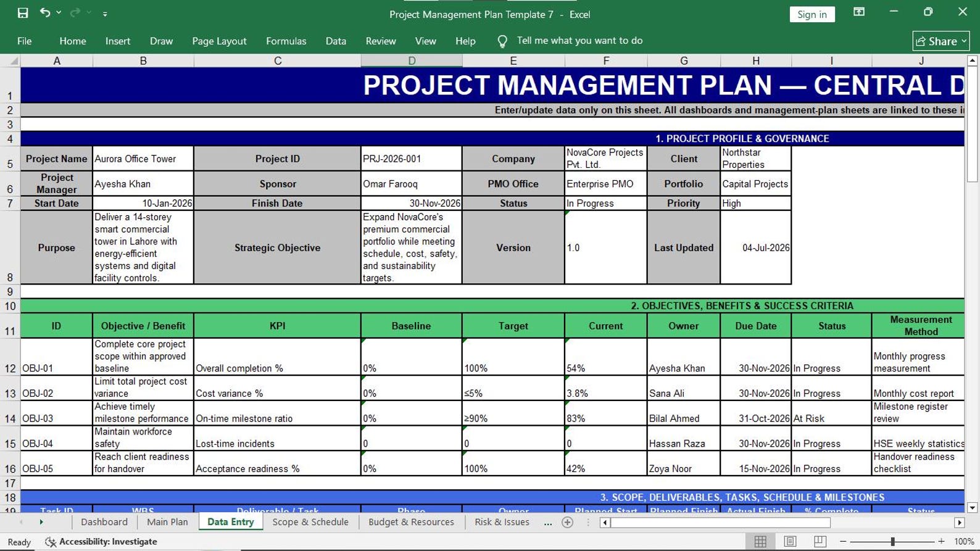Screen dimensions: 980x551
Task: Select the Enterprise PMO cell
Action: pyautogui.click(x=606, y=184)
